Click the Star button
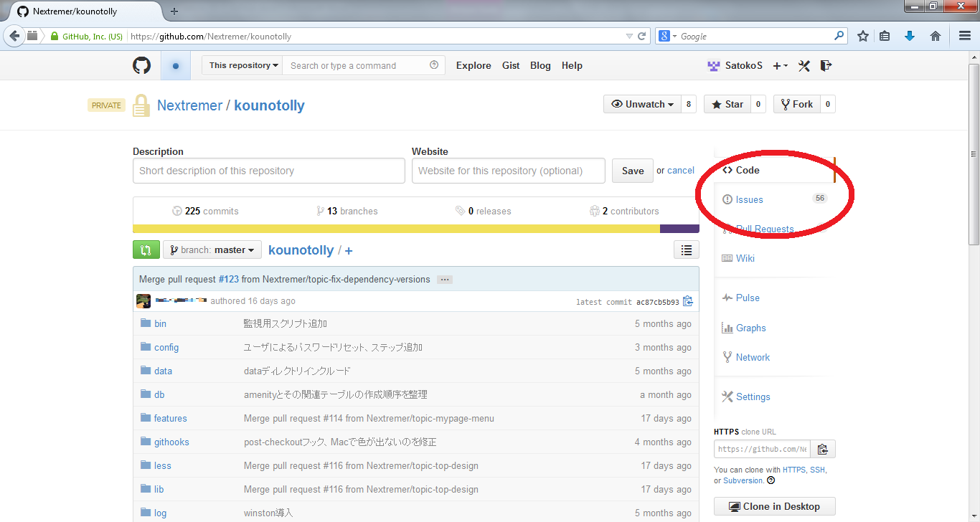This screenshot has width=980, height=522. pos(727,105)
